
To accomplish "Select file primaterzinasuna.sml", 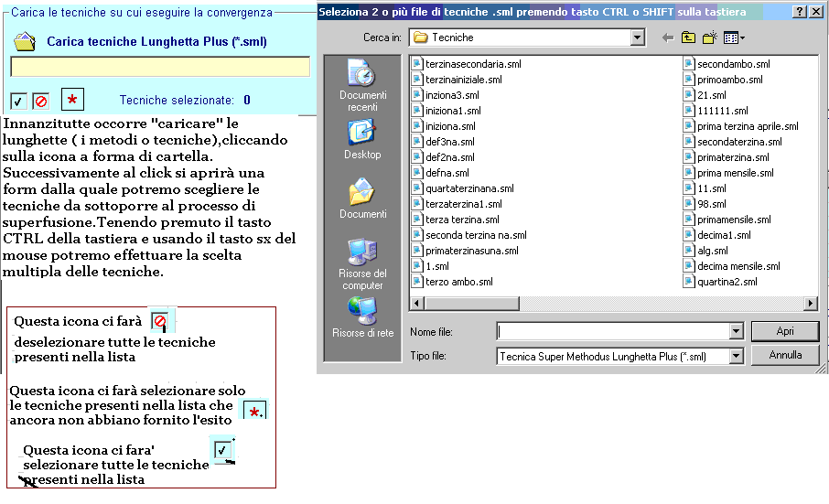I will pos(465,251).
